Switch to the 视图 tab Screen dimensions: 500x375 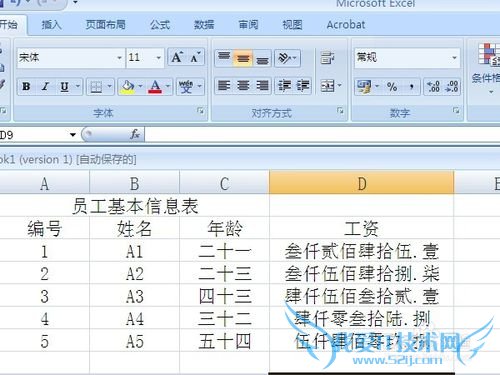coord(292,25)
